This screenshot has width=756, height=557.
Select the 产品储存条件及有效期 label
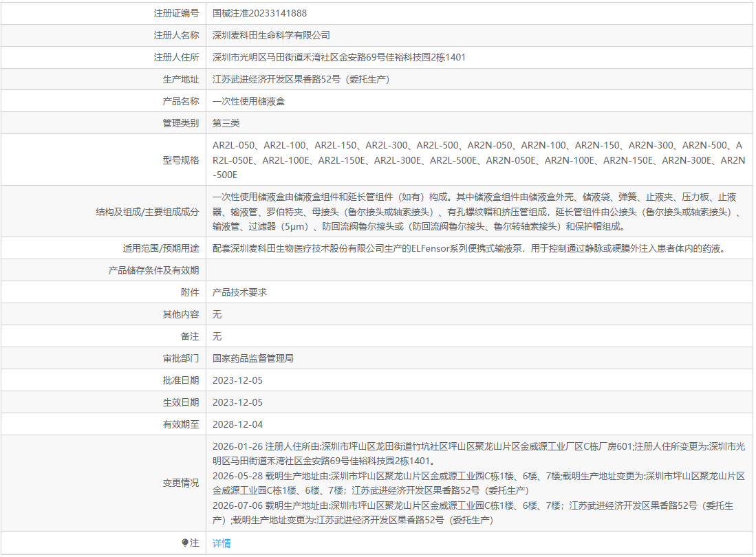tap(154, 270)
